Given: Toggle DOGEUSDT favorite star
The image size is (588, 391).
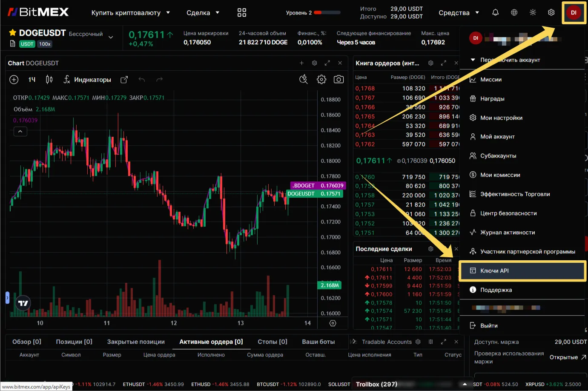Looking at the screenshot, I should [x=13, y=33].
